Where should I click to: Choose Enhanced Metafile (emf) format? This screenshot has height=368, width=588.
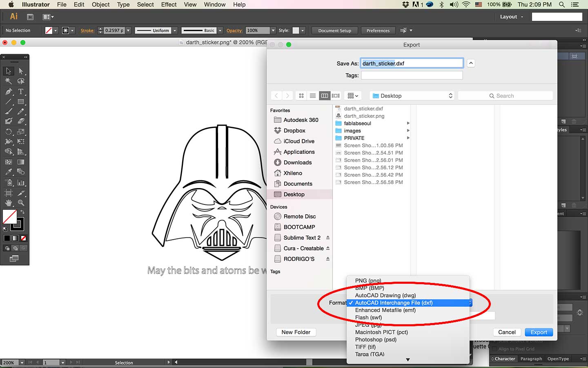[x=385, y=310]
